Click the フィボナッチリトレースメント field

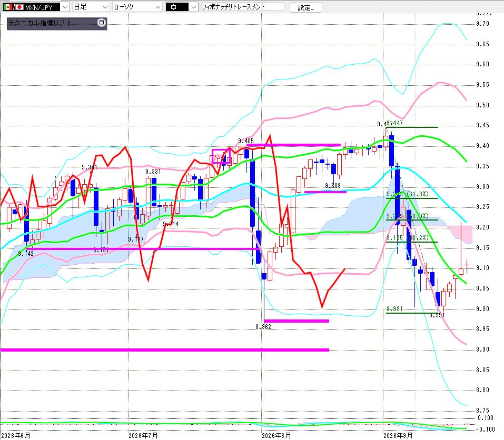242,7
